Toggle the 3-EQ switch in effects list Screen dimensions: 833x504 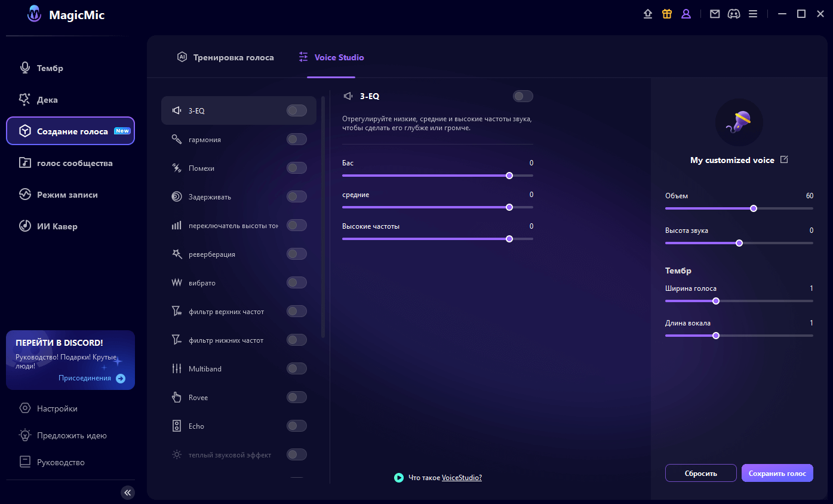[x=297, y=110]
